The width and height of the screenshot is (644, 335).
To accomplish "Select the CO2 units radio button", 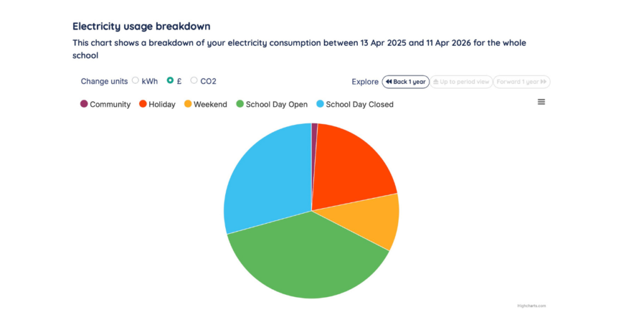I will (x=194, y=80).
